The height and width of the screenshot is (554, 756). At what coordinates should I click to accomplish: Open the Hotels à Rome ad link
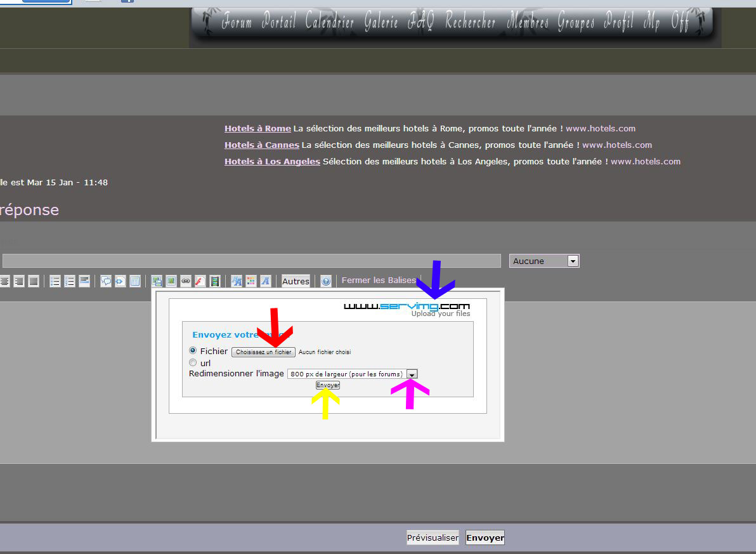[x=257, y=128]
